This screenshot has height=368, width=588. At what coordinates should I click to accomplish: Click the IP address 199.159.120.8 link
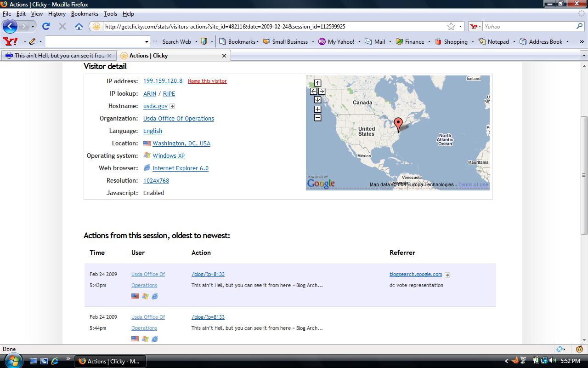[163, 81]
